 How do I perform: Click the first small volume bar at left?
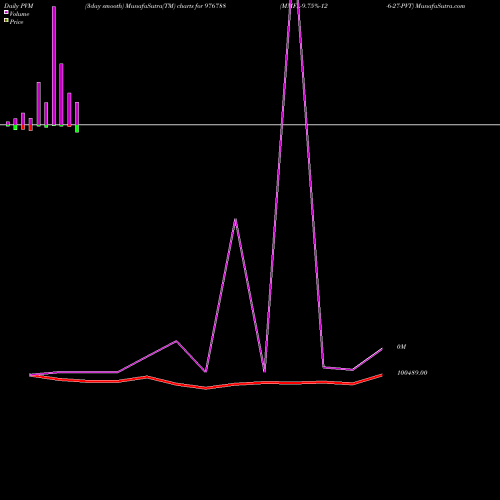[x=8, y=124]
